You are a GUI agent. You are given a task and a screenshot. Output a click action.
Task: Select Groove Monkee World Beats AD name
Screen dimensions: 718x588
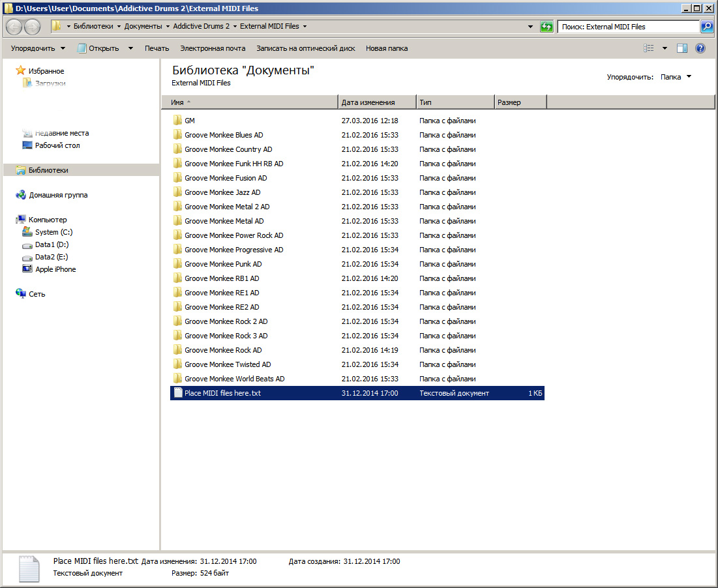coord(235,379)
